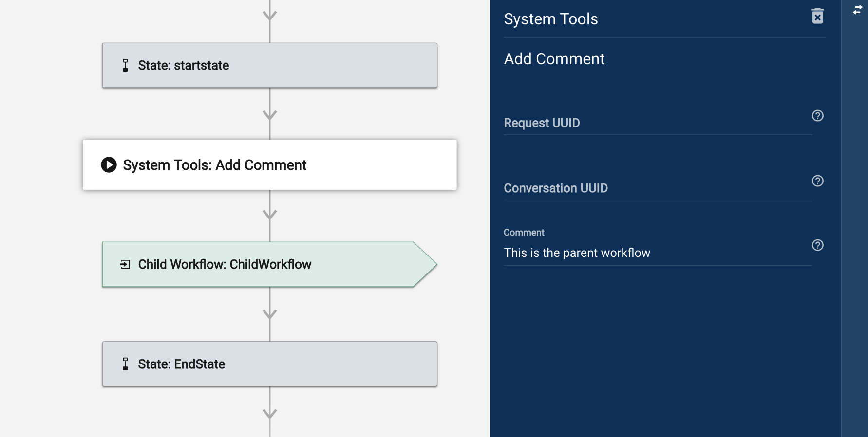Click arrow connector between startstate and Add Comment
The width and height of the screenshot is (868, 437).
[269, 115]
